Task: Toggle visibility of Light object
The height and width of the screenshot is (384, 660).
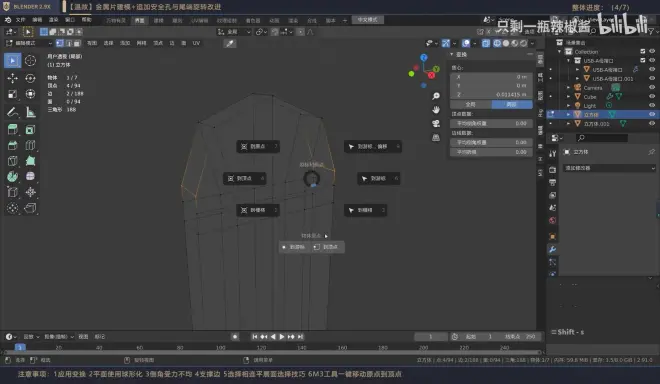Action: tap(652, 105)
